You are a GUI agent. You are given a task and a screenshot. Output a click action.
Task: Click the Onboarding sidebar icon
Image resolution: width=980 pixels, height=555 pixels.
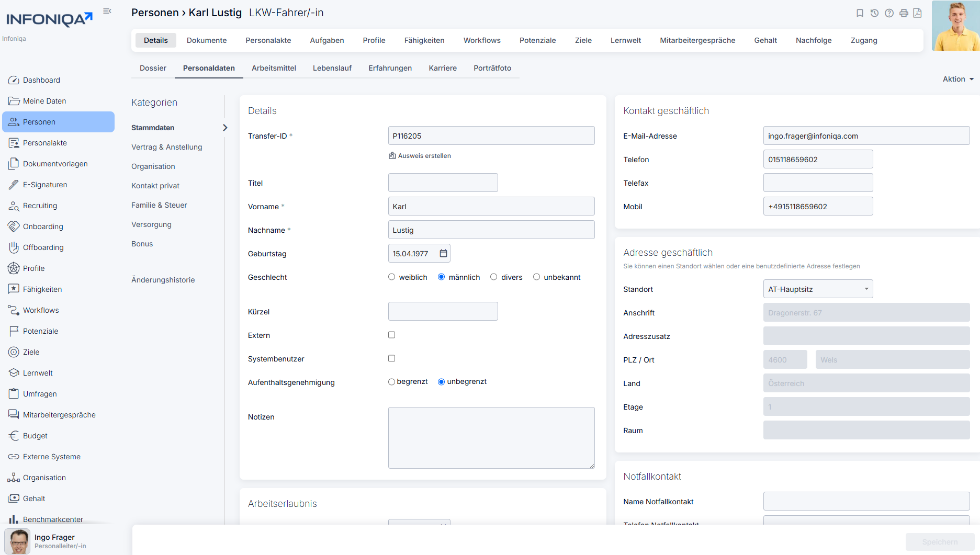click(x=14, y=226)
